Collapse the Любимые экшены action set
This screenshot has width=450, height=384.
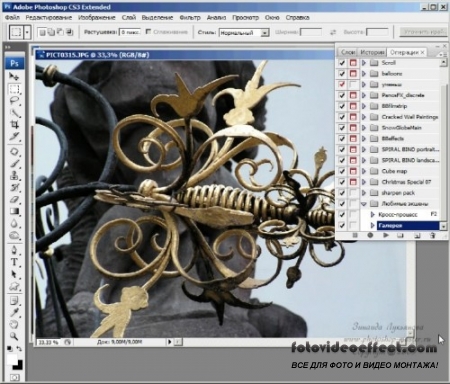tap(364, 204)
